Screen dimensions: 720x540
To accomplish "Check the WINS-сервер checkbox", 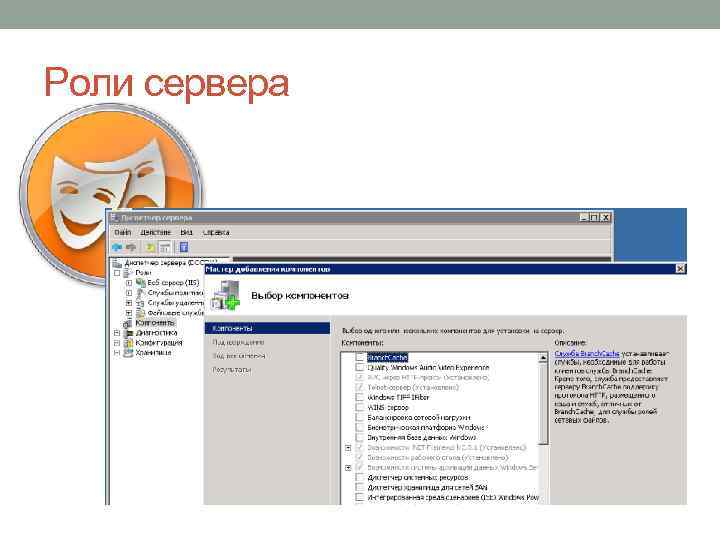I will pyautogui.click(x=360, y=407).
